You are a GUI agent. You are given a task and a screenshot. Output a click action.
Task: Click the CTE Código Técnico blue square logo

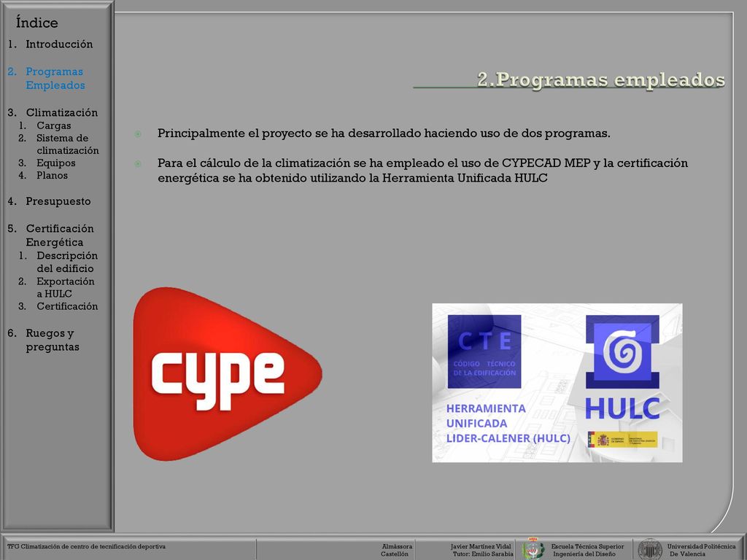[484, 351]
